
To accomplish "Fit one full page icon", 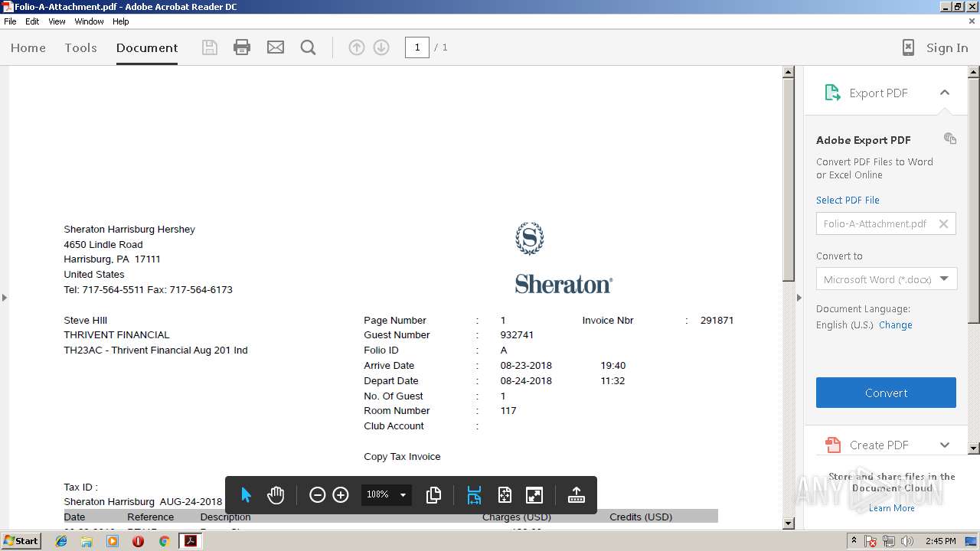I will click(505, 495).
